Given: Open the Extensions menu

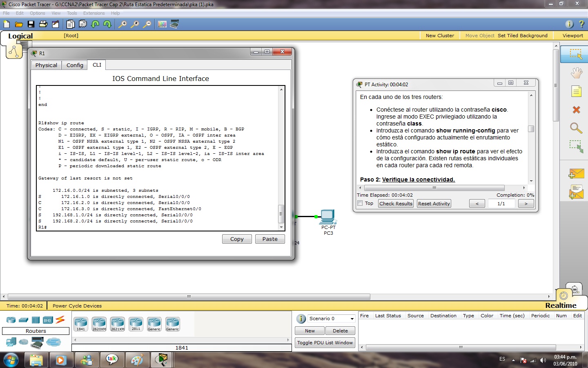Looking at the screenshot, I should 94,13.
